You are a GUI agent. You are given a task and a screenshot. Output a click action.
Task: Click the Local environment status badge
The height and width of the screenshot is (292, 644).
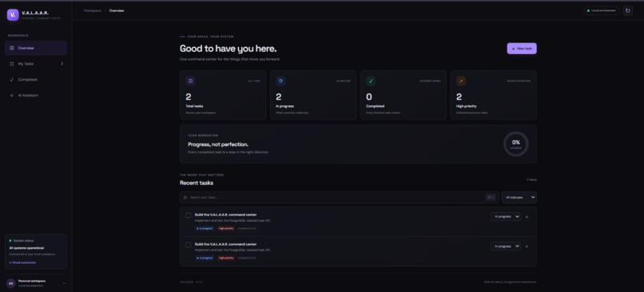[602, 10]
